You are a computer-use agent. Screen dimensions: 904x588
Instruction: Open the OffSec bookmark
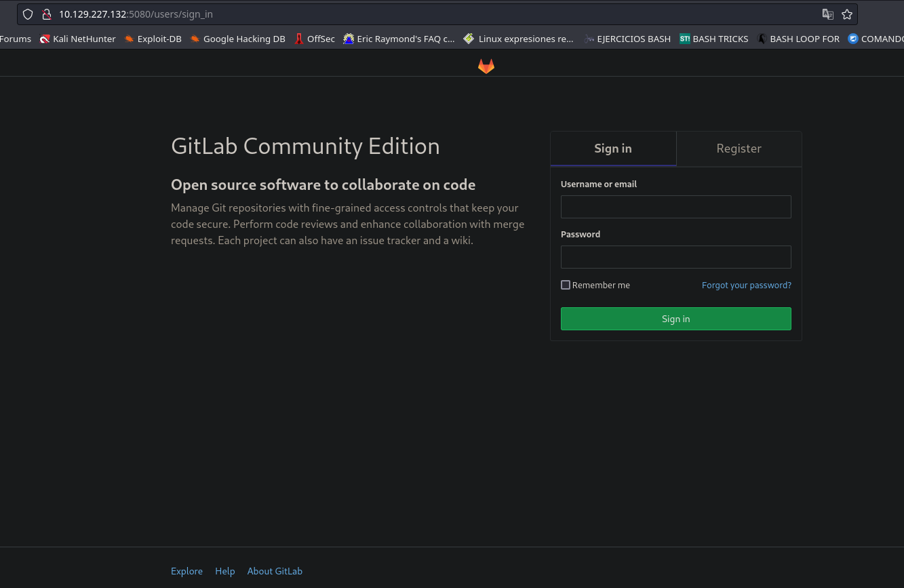[x=315, y=39]
